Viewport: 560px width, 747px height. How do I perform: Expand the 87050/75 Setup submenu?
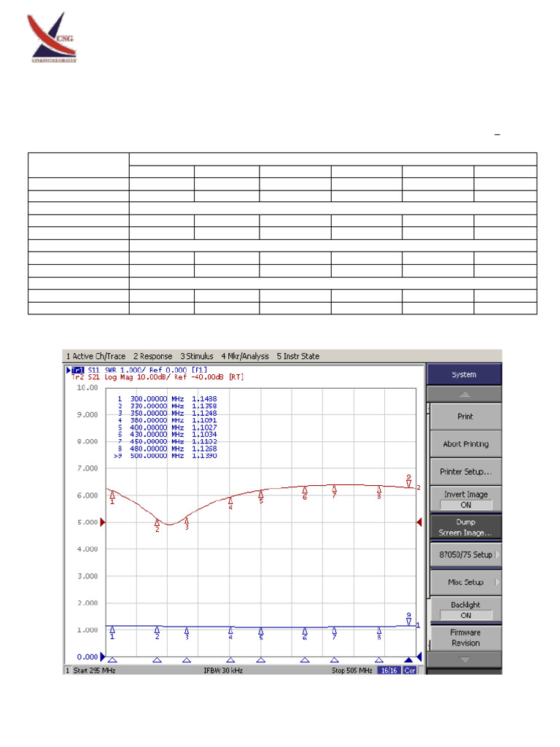point(465,554)
